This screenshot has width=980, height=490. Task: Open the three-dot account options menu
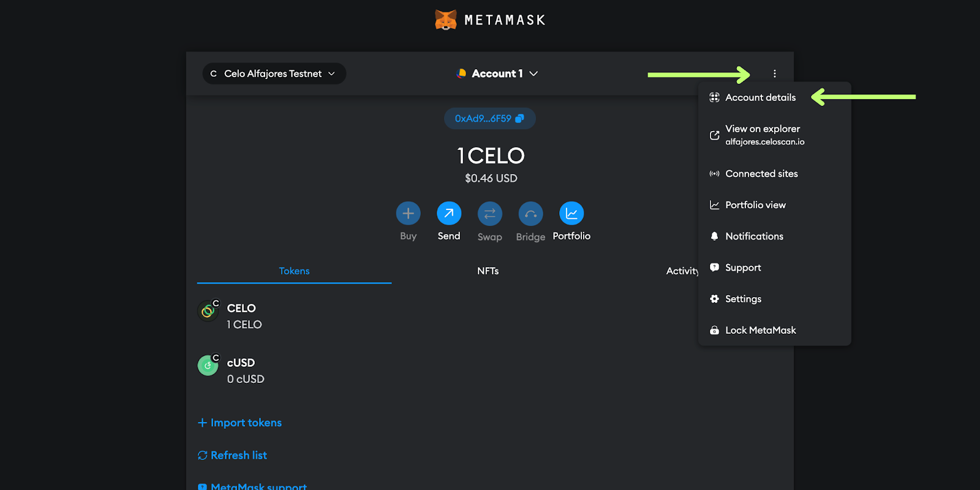pos(774,73)
